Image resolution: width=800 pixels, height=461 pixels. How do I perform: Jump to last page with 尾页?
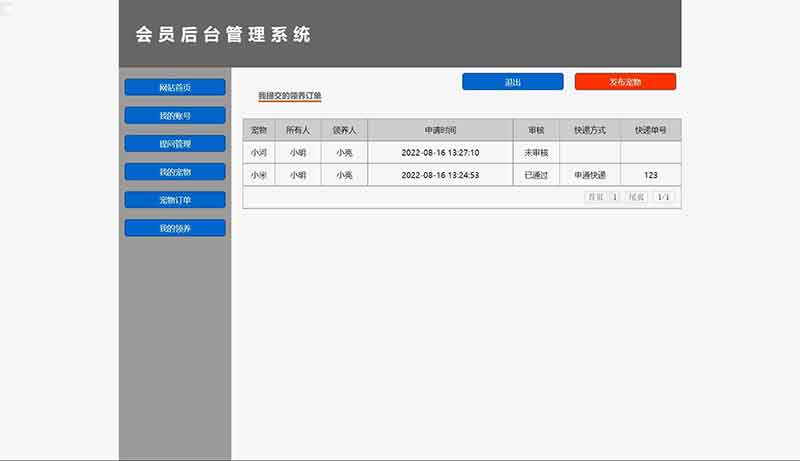637,197
